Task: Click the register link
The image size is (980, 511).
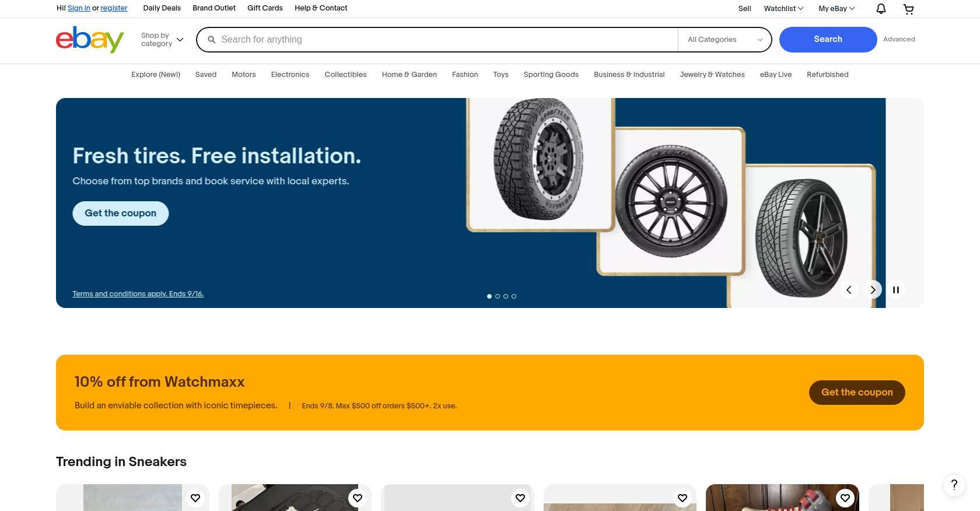Action: coord(114,8)
